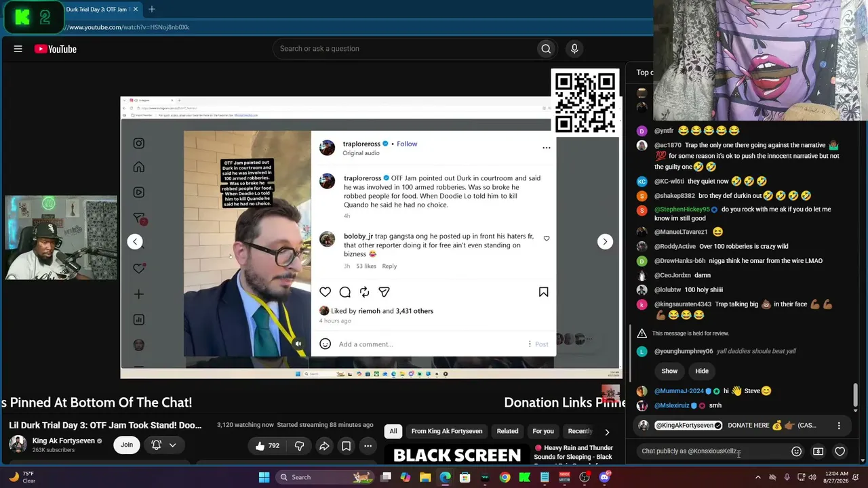Send the Instagram post via paper-plane icon
This screenshot has width=868, height=488.
[x=384, y=292]
